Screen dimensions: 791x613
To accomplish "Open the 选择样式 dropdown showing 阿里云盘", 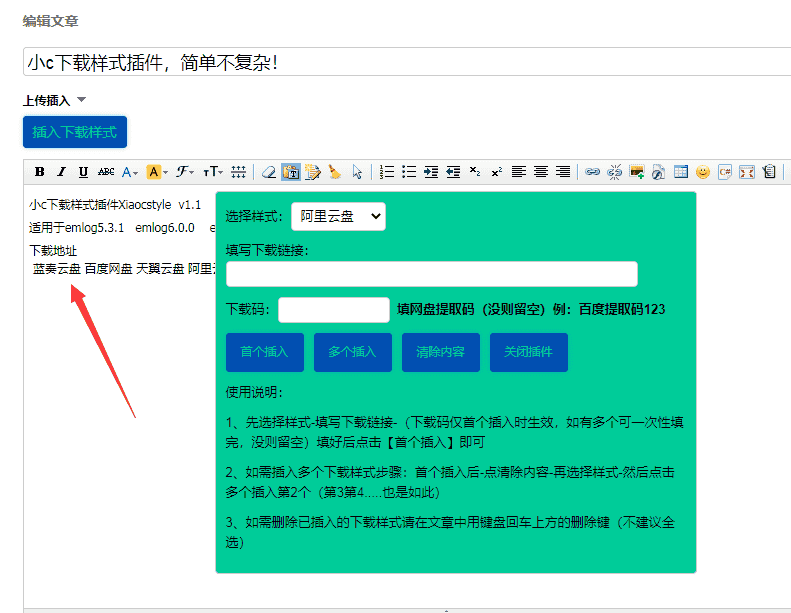I will 338,216.
